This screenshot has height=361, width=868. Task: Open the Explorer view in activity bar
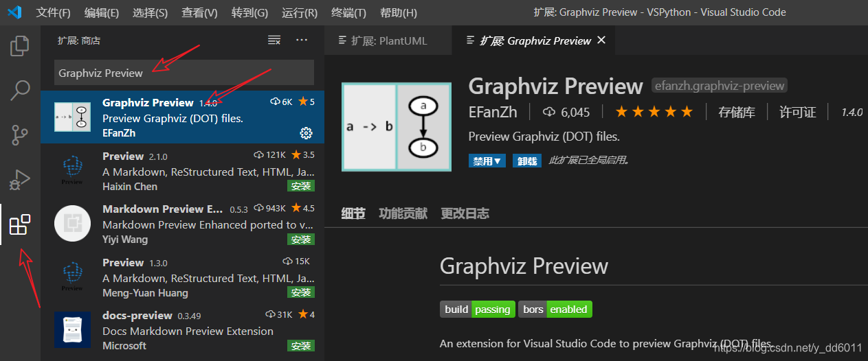tap(20, 45)
